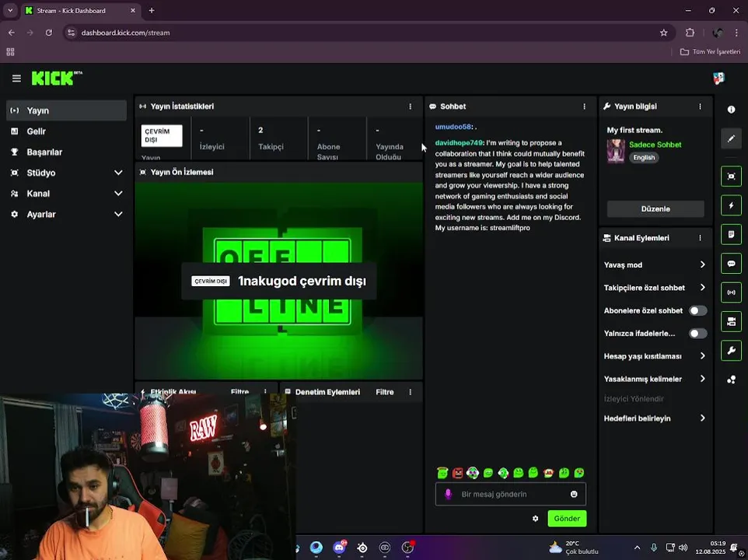Toggle Abonelere özel sohbet switch

click(698, 310)
